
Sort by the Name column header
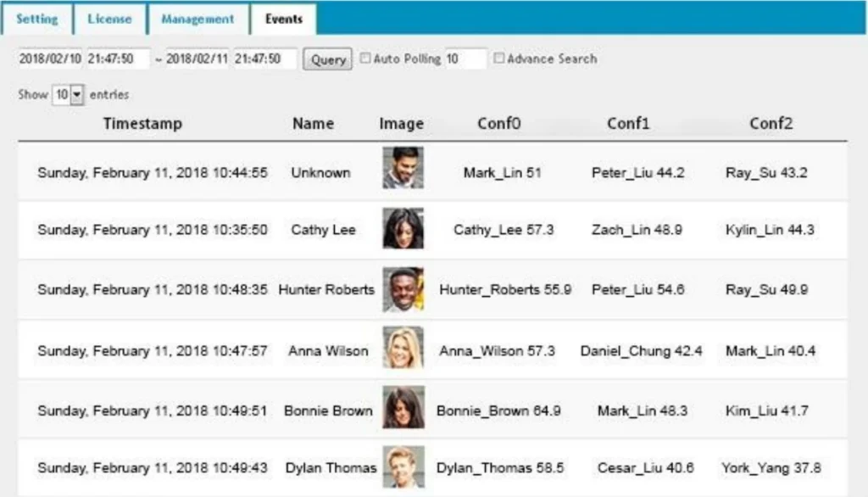click(314, 123)
